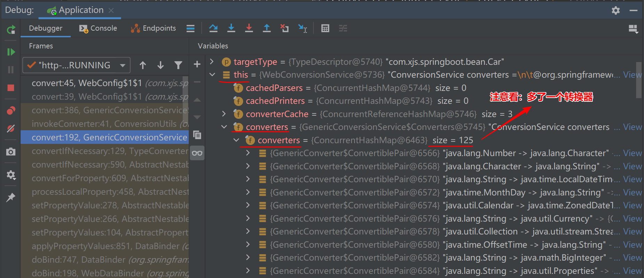Duplicate watch icon in Variables gutter
This screenshot has height=278, width=644.
(197, 135)
